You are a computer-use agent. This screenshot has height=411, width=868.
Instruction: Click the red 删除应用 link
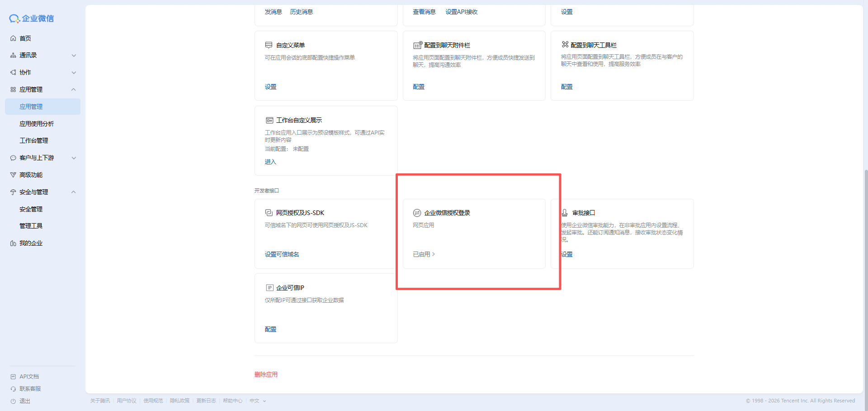click(266, 374)
